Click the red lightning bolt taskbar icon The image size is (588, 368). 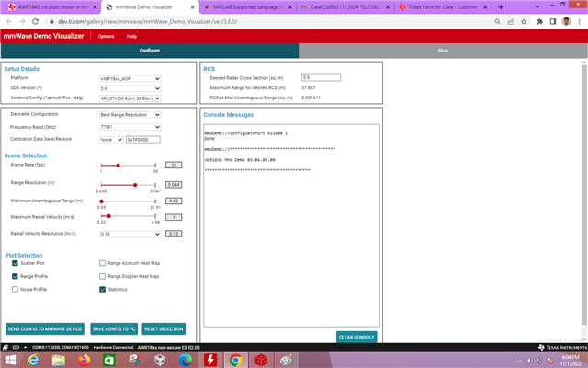[x=210, y=360]
